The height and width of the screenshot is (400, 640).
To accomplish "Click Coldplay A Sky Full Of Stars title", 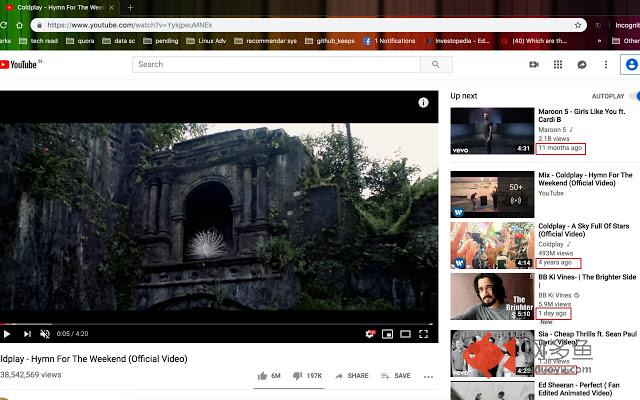I will point(584,230).
